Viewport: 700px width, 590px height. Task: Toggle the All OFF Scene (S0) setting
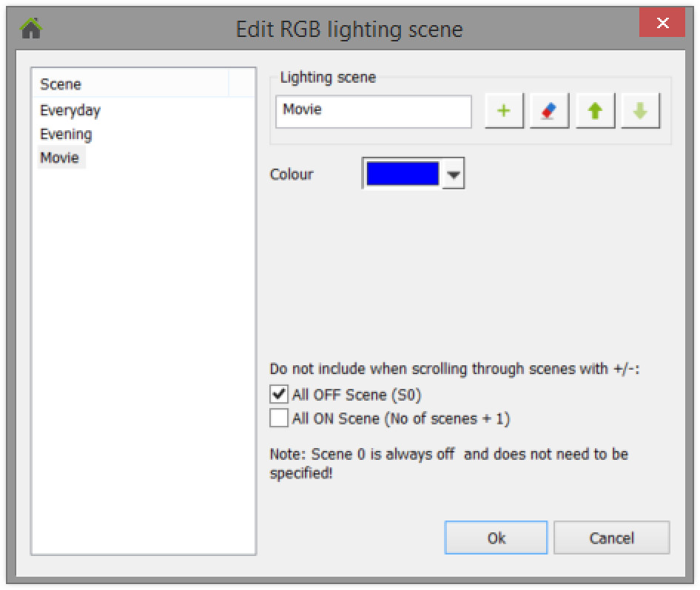point(280,395)
